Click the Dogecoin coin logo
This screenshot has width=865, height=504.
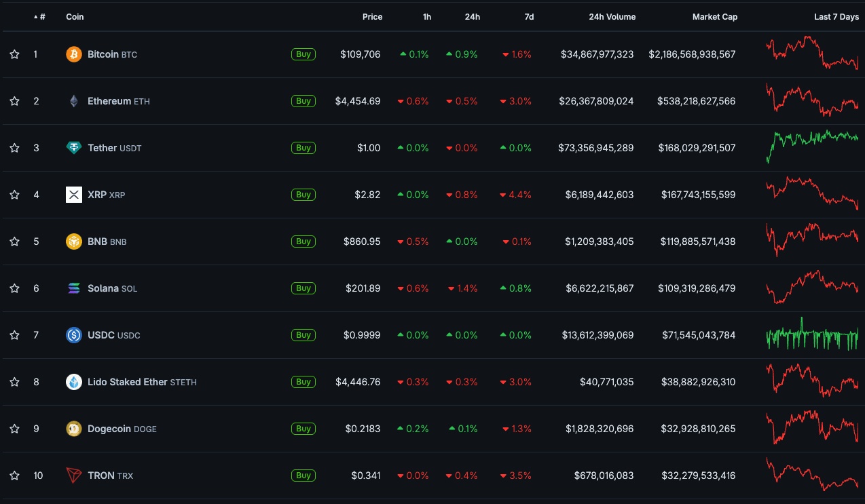74,429
